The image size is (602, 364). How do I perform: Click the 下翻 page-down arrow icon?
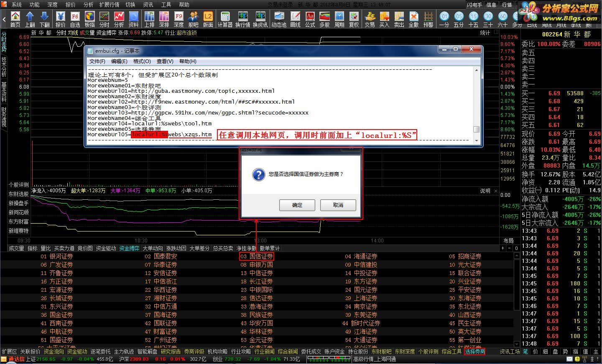tap(45, 19)
